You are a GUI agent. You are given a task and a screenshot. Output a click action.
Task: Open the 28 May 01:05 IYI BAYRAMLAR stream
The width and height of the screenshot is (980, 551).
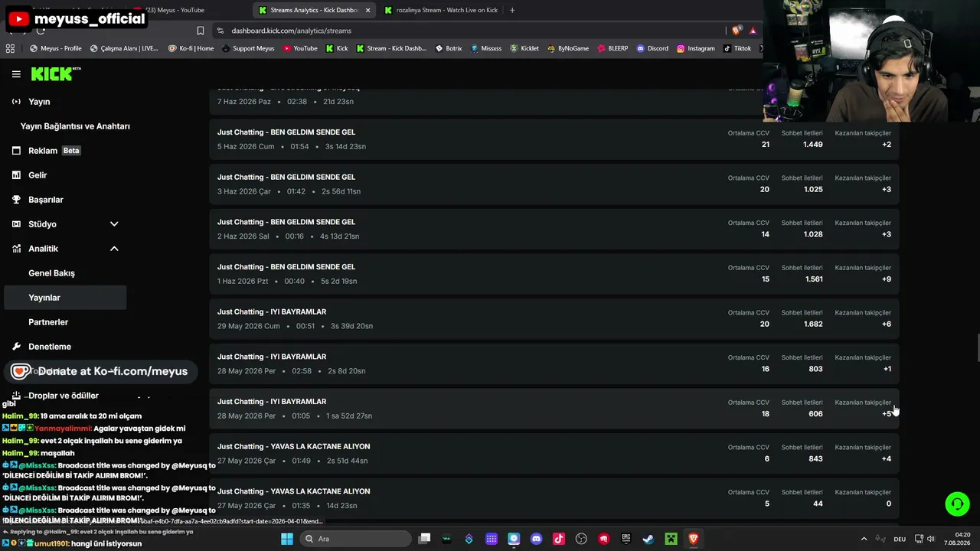pos(554,409)
